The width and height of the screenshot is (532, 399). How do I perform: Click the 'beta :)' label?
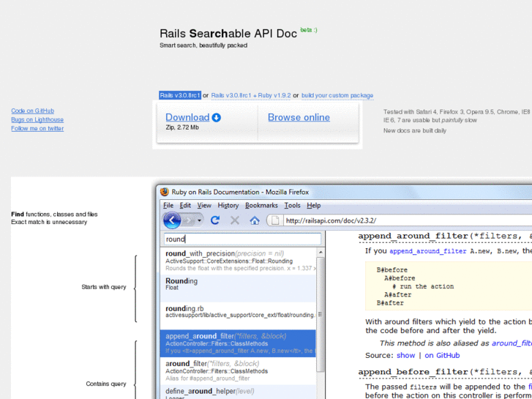309,30
